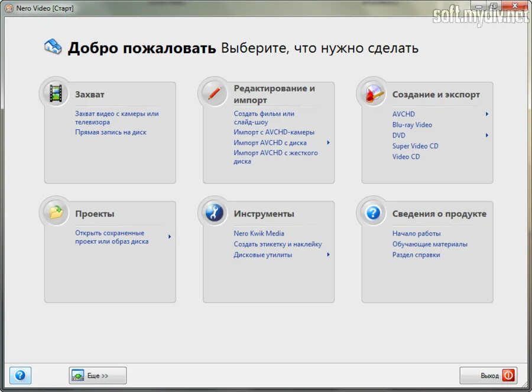Image resolution: width=532 pixels, height=392 pixels.
Task: Click the Создание и экспорт heading
Action: 436,94
